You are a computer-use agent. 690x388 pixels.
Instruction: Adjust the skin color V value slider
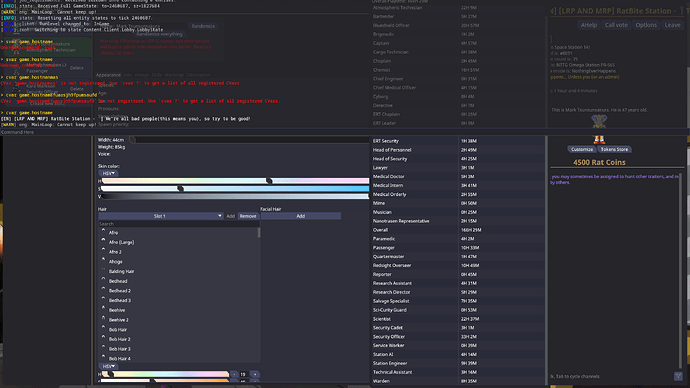[x=235, y=197]
